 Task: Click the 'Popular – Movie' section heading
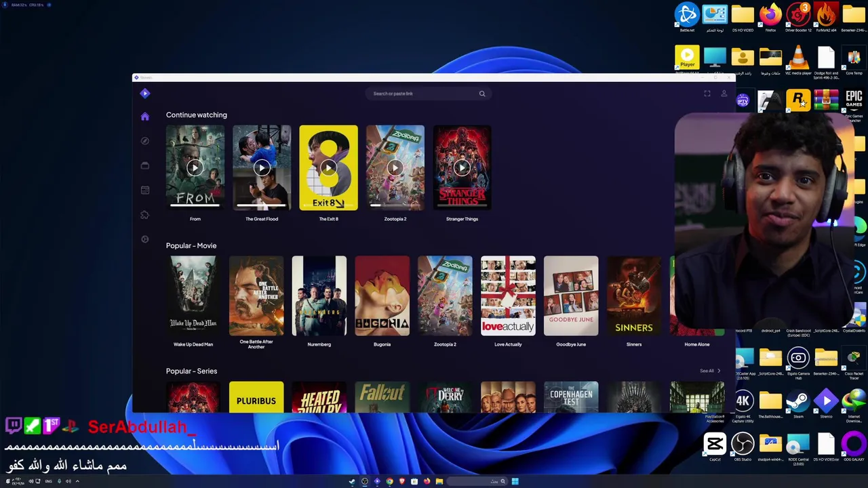191,245
